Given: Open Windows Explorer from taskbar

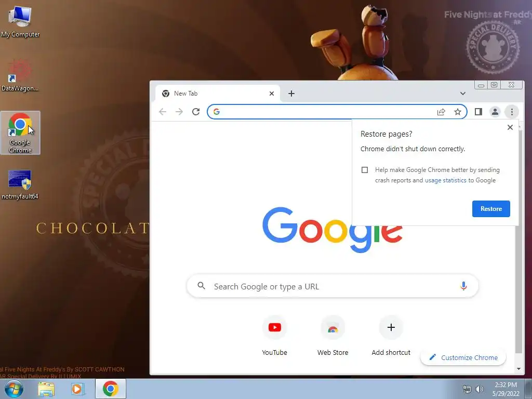Looking at the screenshot, I should coord(46,389).
